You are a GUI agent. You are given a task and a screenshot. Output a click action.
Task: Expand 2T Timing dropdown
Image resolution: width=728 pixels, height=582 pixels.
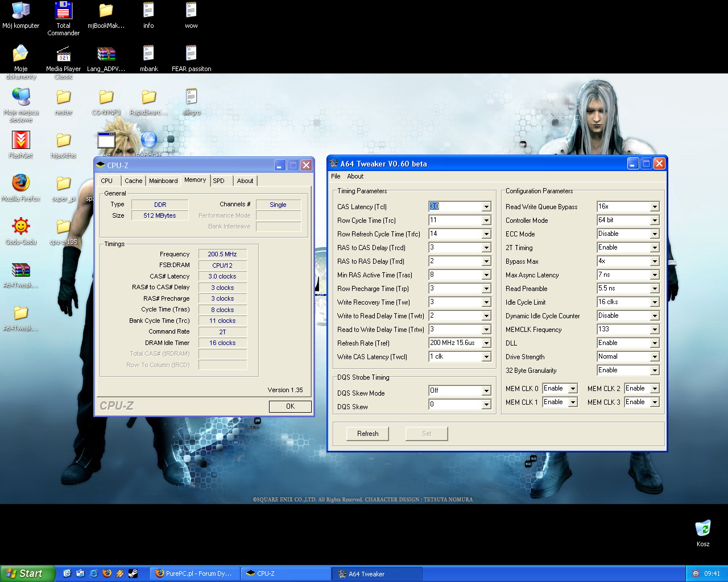[x=655, y=248]
